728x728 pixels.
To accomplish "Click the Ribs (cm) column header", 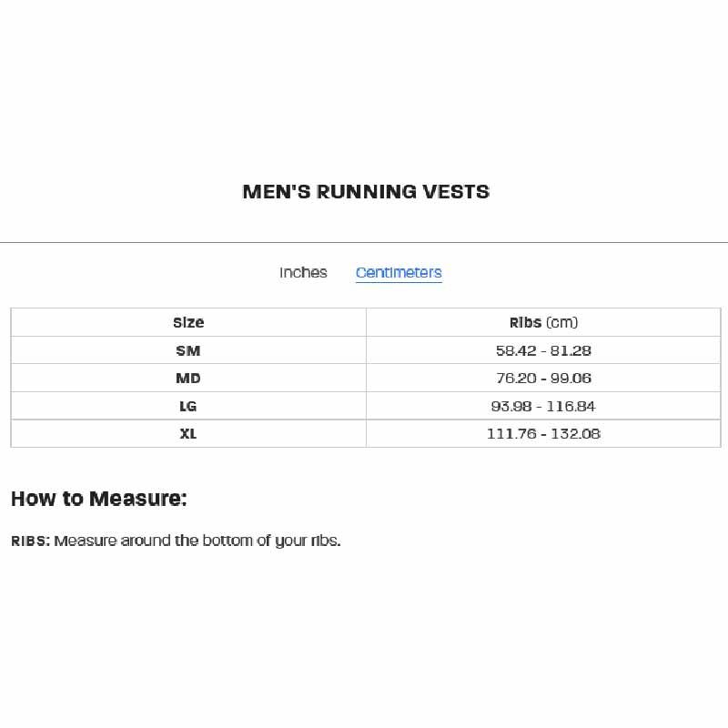I will point(543,322).
